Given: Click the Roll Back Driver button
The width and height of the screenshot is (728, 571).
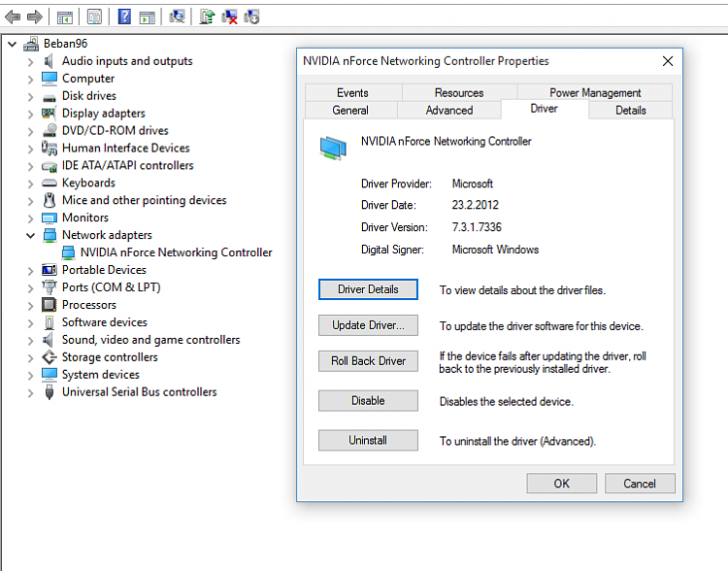Looking at the screenshot, I should pyautogui.click(x=368, y=361).
